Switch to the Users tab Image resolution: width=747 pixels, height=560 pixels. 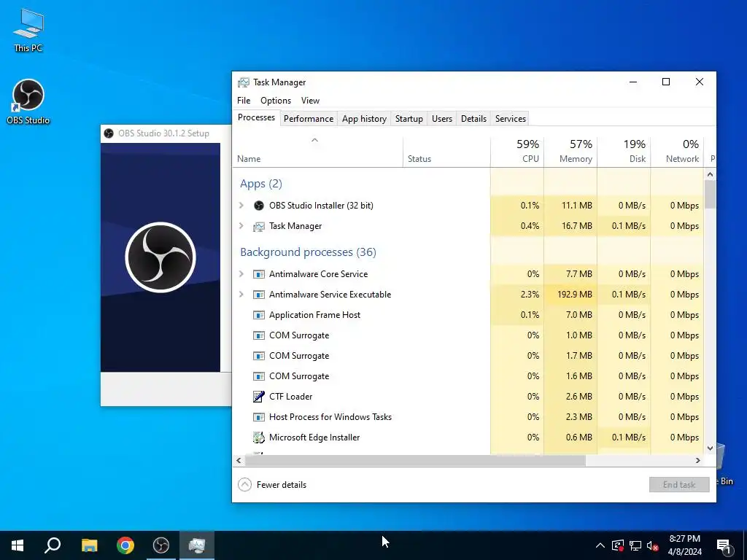pyautogui.click(x=441, y=119)
